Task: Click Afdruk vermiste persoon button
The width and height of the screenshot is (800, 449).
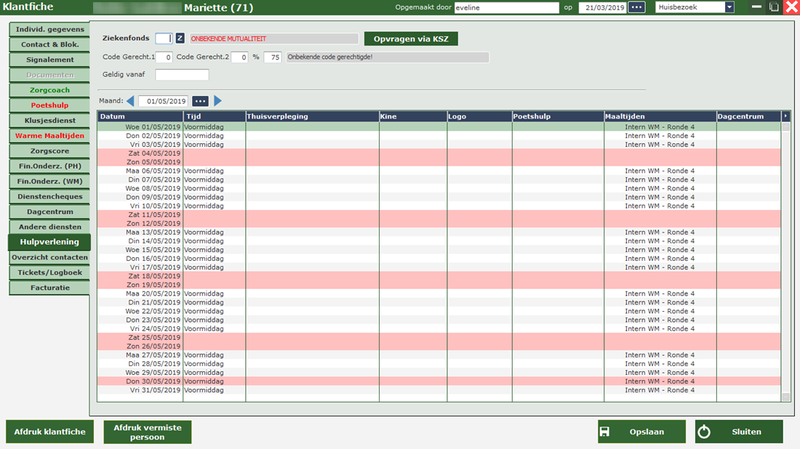Action: coord(147,432)
